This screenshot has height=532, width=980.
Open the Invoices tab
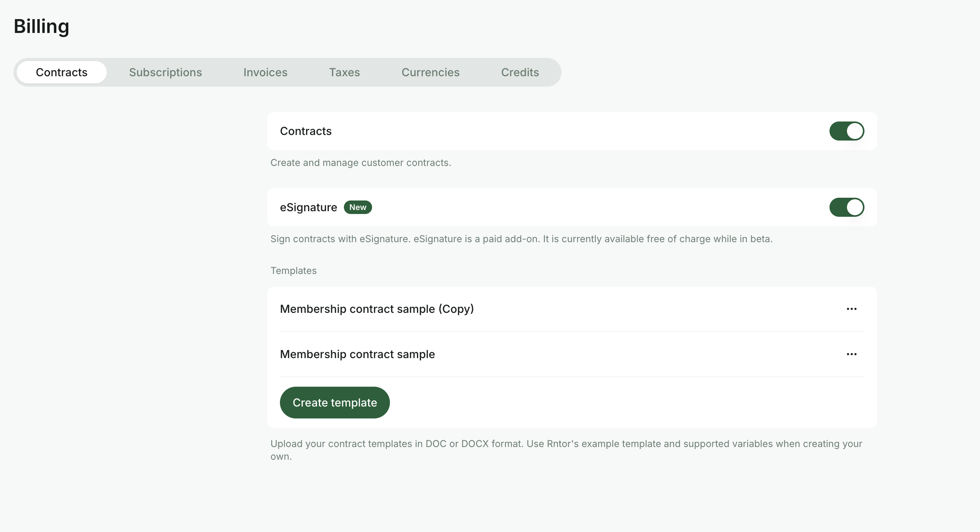(265, 72)
